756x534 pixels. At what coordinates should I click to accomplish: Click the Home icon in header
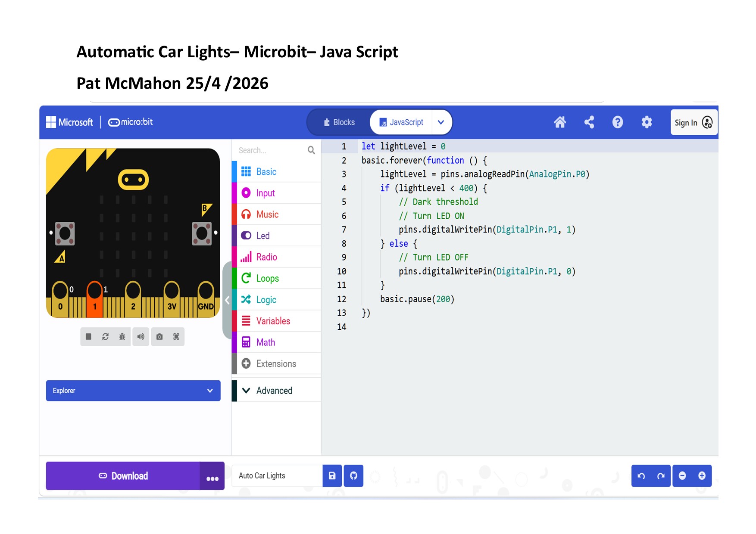tap(559, 122)
